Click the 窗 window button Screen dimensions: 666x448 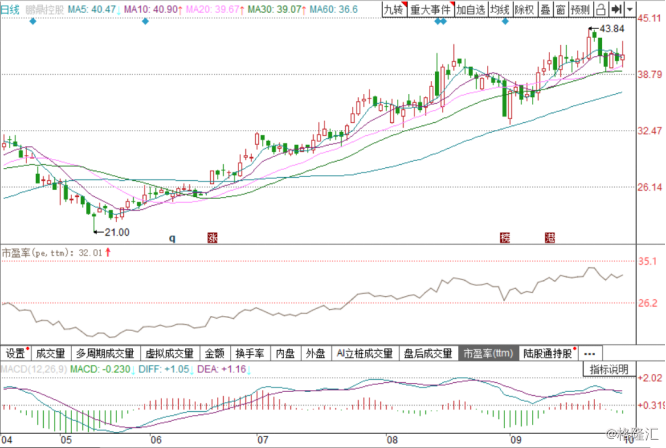561,9
